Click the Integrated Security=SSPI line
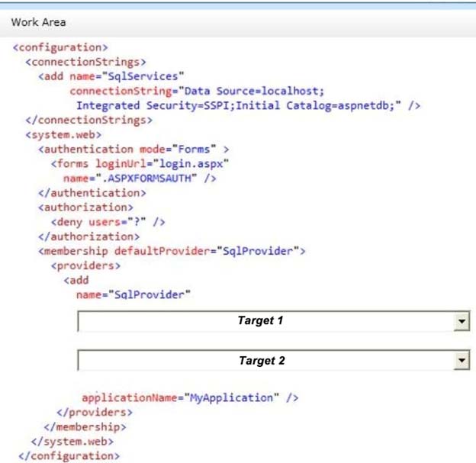The width and height of the screenshot is (476, 463). pos(249,106)
